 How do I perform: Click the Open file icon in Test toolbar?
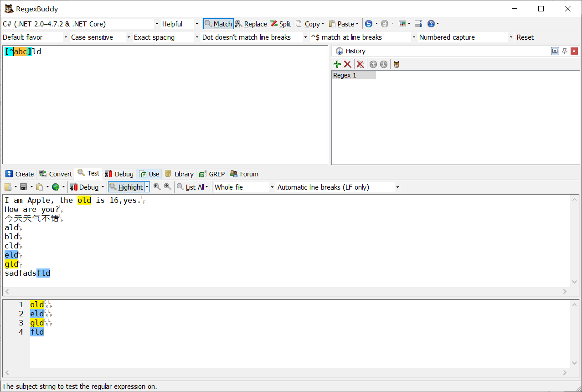(x=8, y=187)
